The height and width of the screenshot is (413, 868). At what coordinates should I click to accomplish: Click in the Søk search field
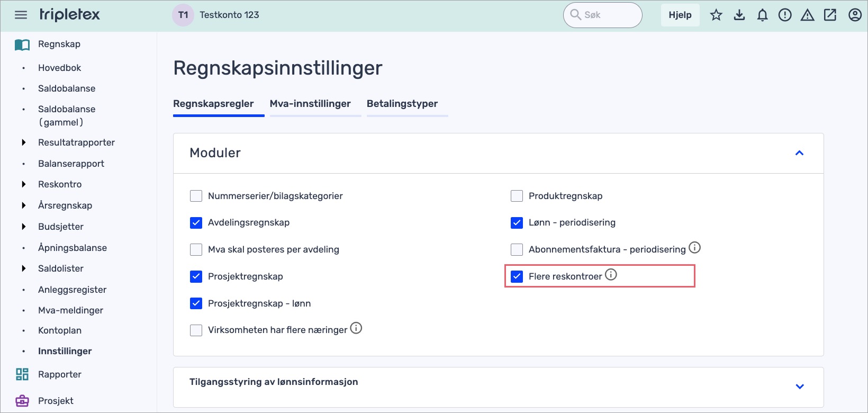(603, 15)
